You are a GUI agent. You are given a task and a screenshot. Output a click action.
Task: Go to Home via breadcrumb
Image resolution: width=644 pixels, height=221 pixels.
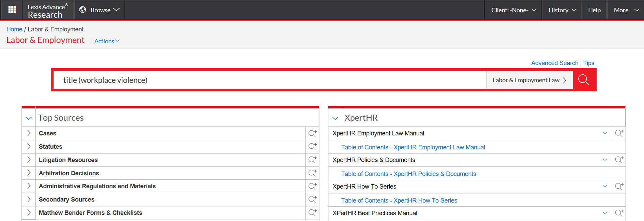point(14,29)
